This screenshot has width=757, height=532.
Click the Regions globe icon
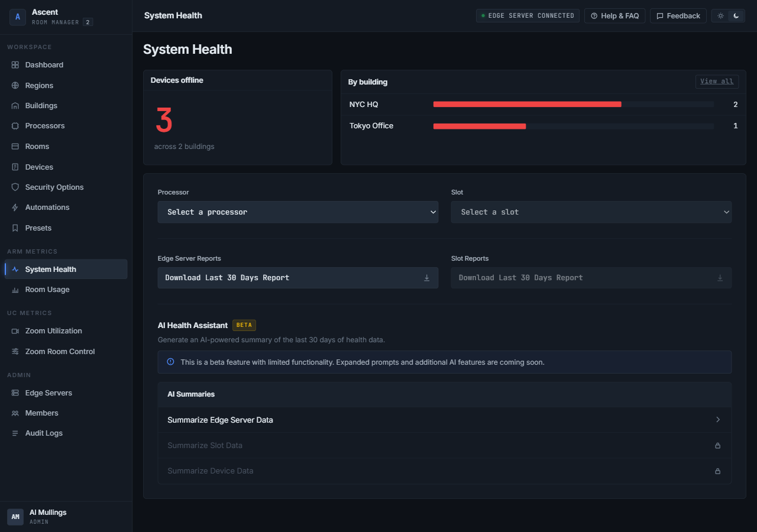click(15, 86)
